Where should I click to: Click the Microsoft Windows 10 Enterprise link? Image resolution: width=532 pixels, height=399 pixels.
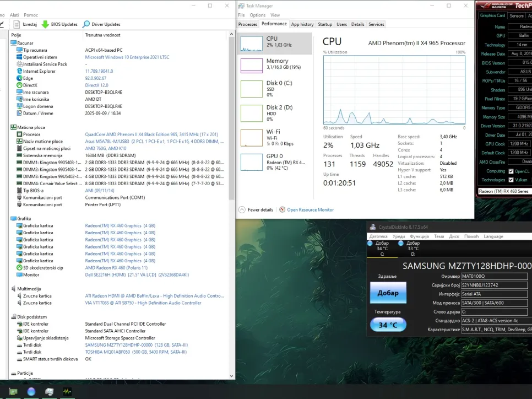[126, 57]
